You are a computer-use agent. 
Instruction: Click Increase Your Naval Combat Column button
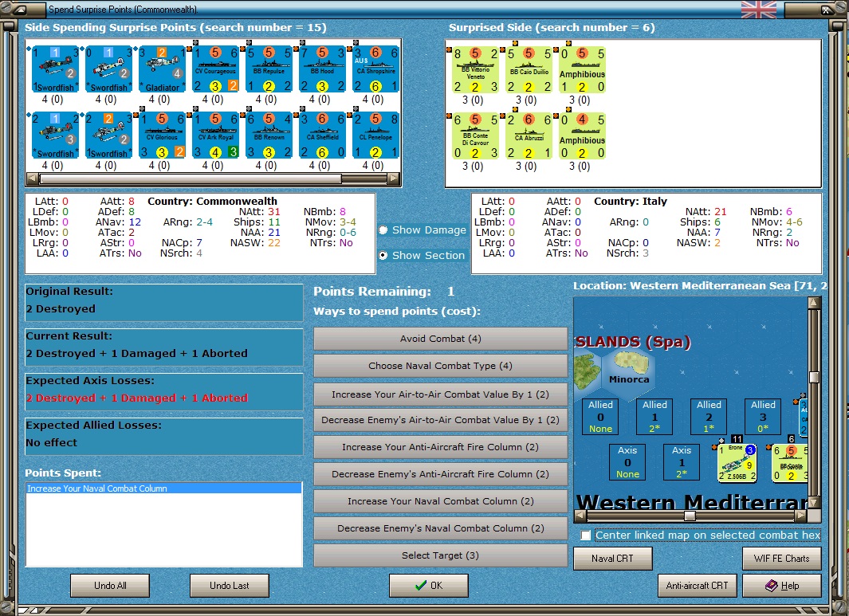pyautogui.click(x=440, y=501)
